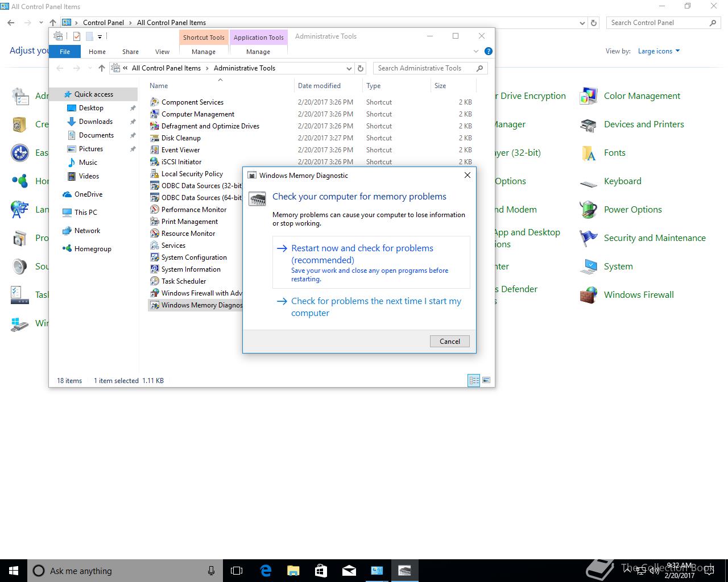Image resolution: width=728 pixels, height=582 pixels.
Task: Expand the ribbon with the chevron
Action: [476, 51]
